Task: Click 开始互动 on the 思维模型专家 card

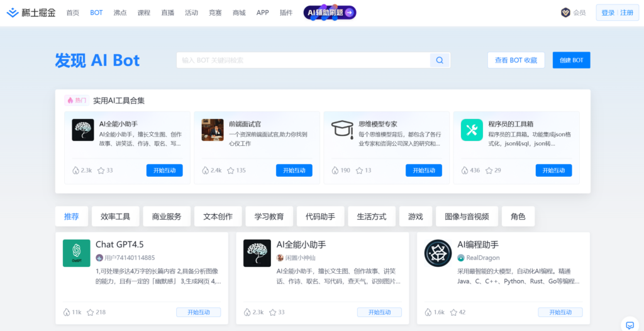Action: point(424,171)
